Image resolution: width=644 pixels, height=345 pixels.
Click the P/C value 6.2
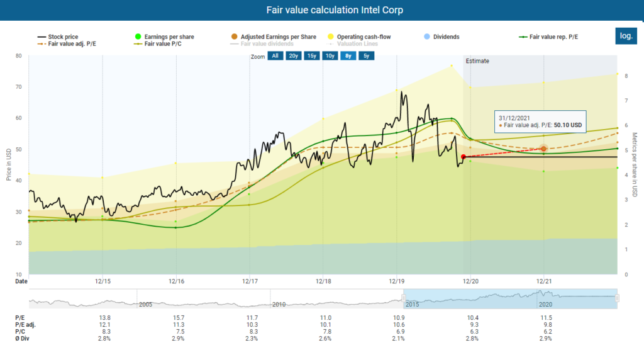(548, 331)
